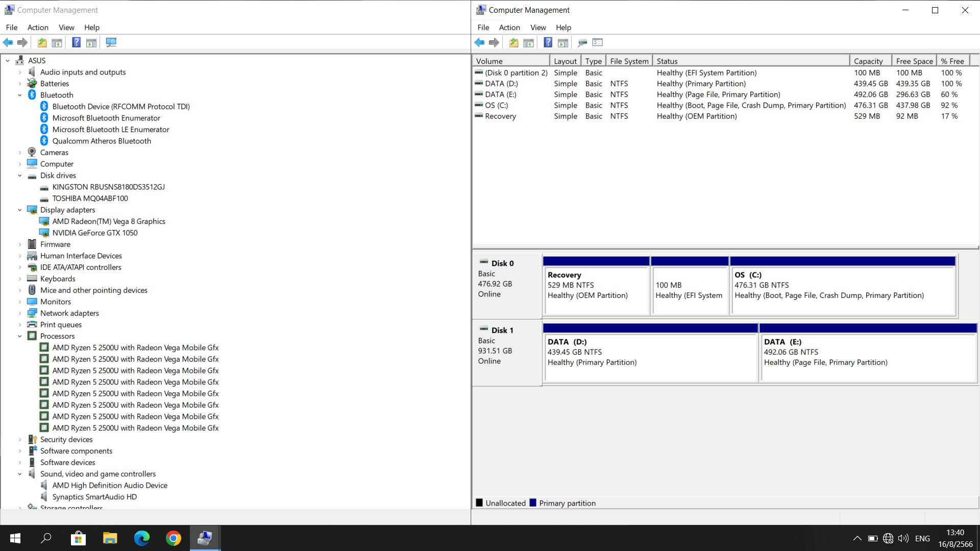Launch Google Chrome from taskbar
The height and width of the screenshot is (551, 980).
coord(173,538)
